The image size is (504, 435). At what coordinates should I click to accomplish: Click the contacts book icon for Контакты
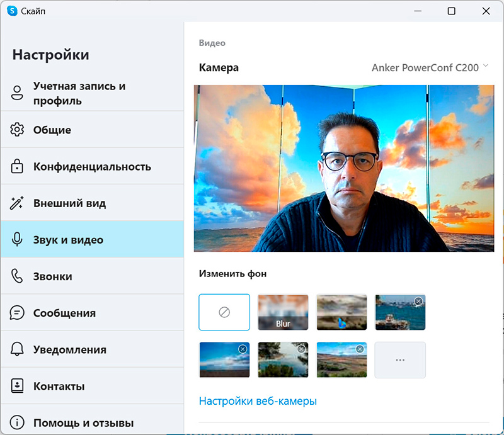[17, 386]
